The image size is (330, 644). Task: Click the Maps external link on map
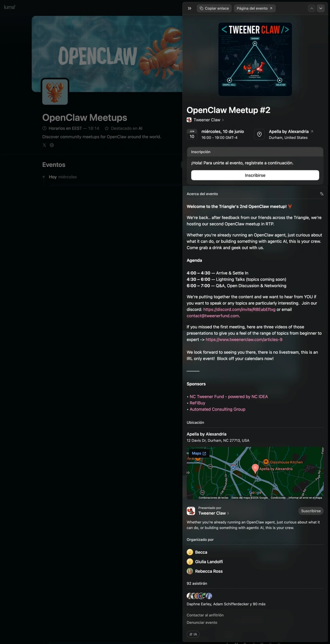(199, 453)
